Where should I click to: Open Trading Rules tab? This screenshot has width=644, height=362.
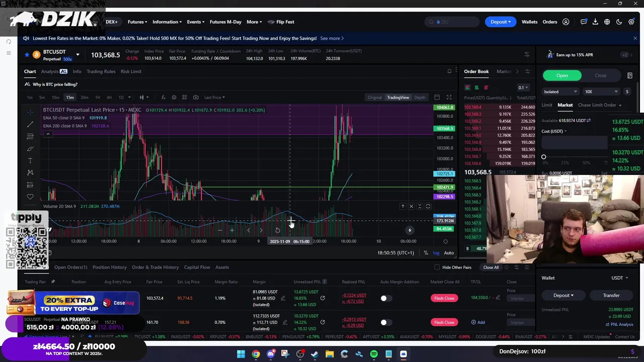(101, 71)
